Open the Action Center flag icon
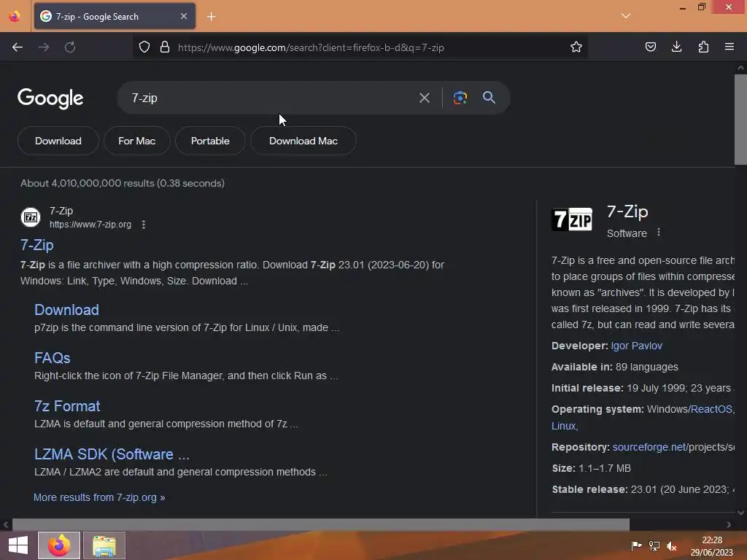747x560 pixels. (x=636, y=545)
